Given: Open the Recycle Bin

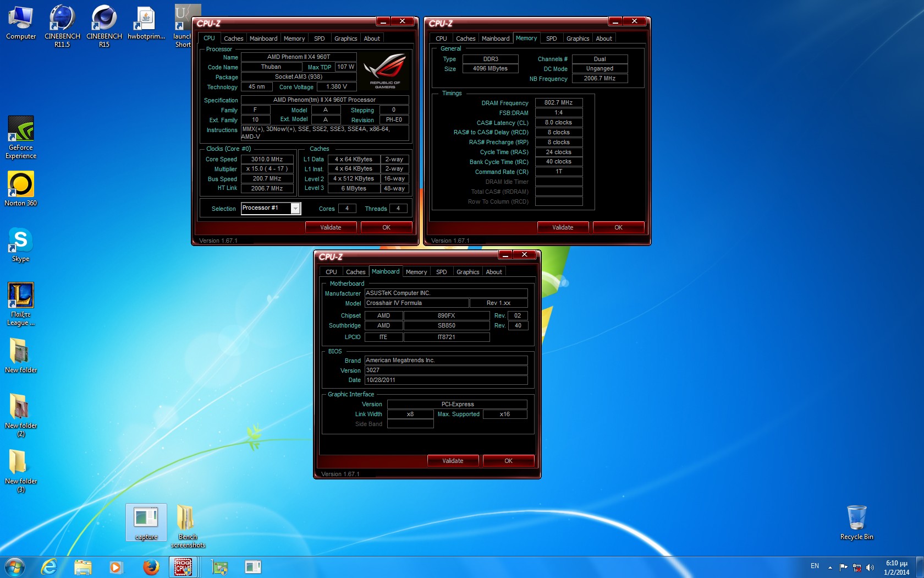Looking at the screenshot, I should click(x=856, y=522).
